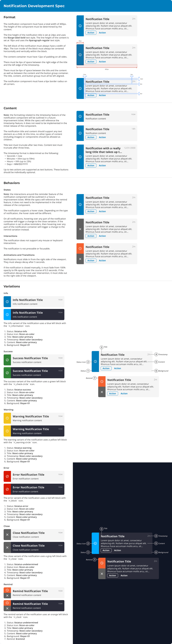The height and width of the screenshot is (644, 172).
Task: Click the Content callout marker labeled 5
Action: point(156,362)
